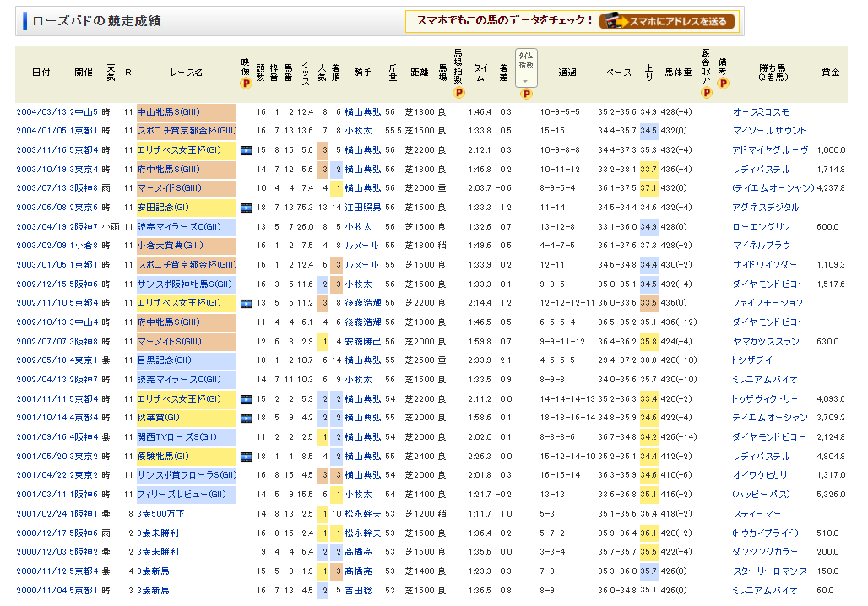Screen dimensions: 868x606
Task: Open winner horse ローエングリン
Action: tap(761, 227)
